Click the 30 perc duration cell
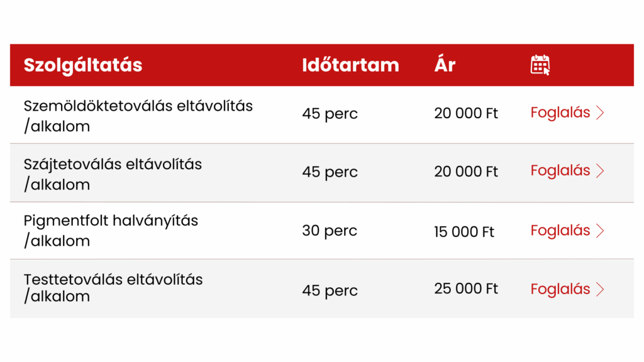644x362 pixels. click(330, 231)
